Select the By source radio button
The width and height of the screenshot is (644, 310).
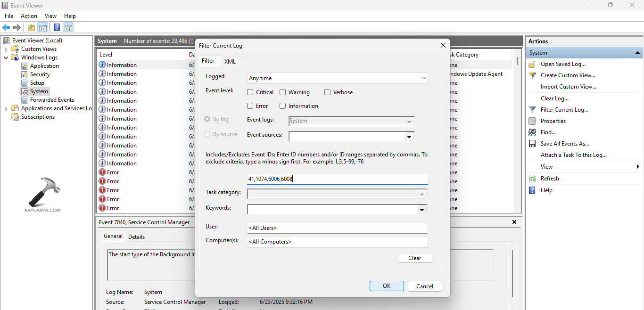point(207,134)
